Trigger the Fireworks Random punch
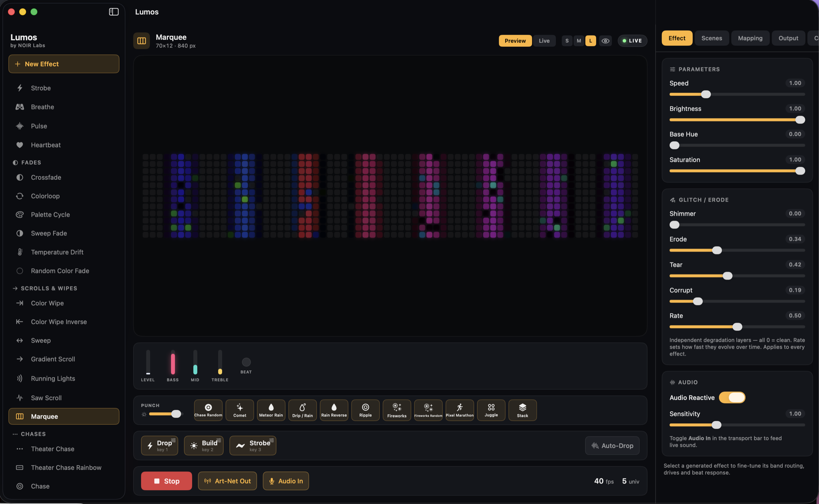 point(428,410)
